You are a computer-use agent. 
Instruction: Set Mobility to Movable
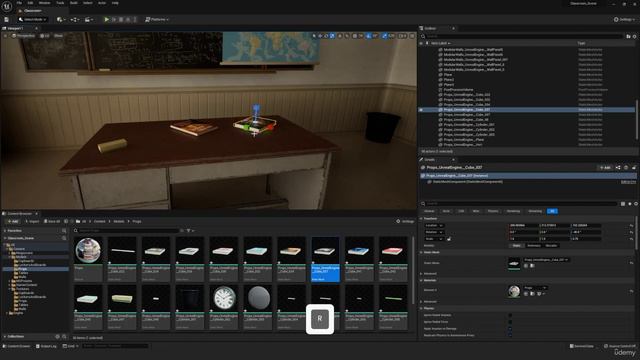point(551,245)
